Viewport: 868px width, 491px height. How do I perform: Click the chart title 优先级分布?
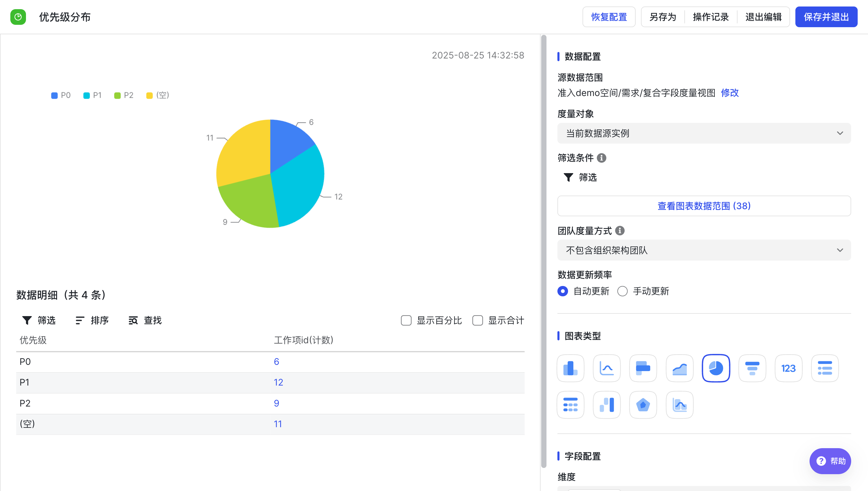point(65,17)
